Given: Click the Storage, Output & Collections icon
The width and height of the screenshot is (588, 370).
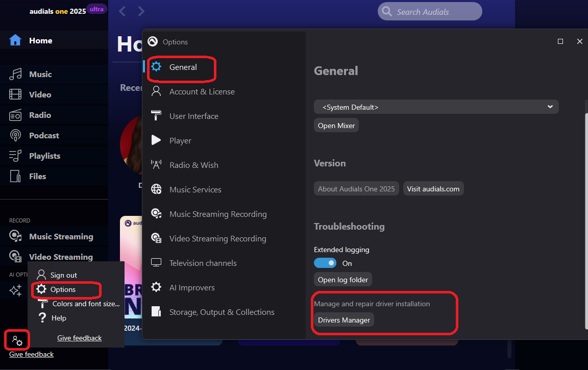Looking at the screenshot, I should point(156,311).
